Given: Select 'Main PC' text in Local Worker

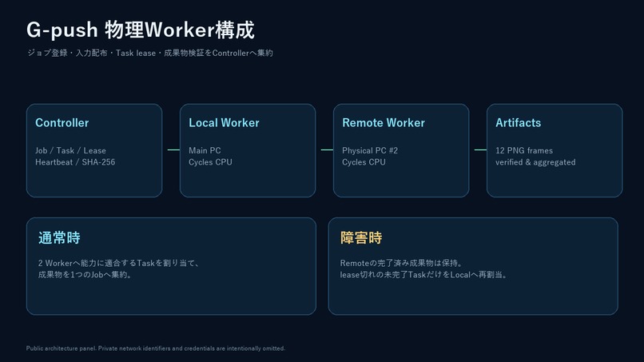Looking at the screenshot, I should point(205,150).
